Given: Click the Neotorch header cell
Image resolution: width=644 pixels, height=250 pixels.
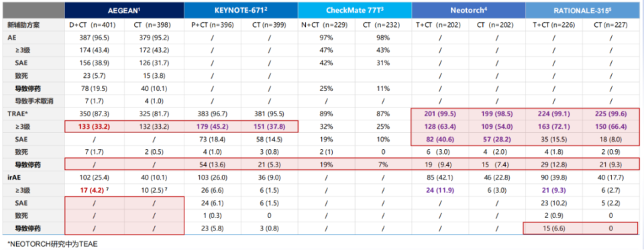Looking at the screenshot, I should point(468,10).
